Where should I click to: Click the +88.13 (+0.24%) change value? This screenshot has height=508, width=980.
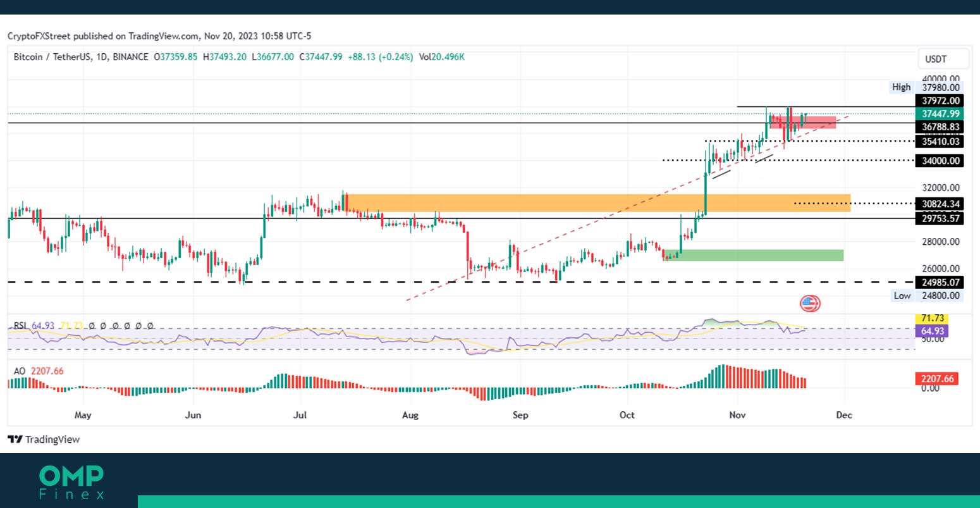[380, 57]
